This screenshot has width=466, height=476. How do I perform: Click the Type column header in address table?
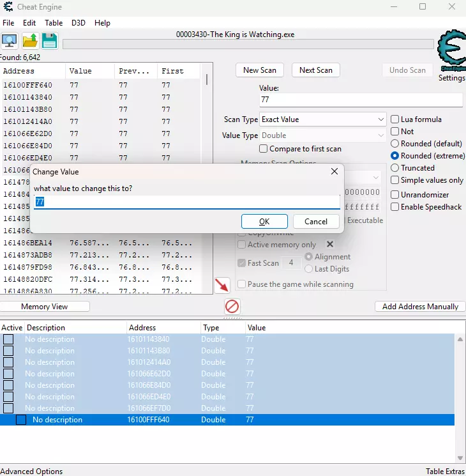[x=223, y=328]
